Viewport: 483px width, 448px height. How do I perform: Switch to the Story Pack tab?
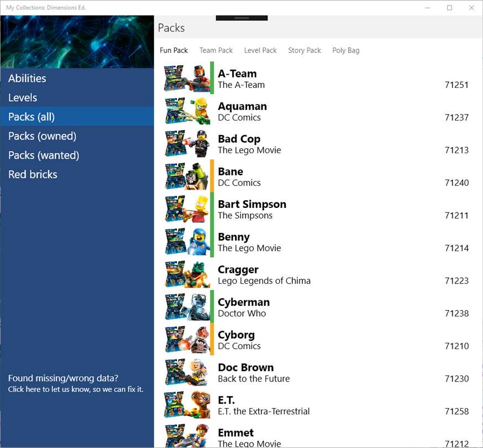(305, 50)
